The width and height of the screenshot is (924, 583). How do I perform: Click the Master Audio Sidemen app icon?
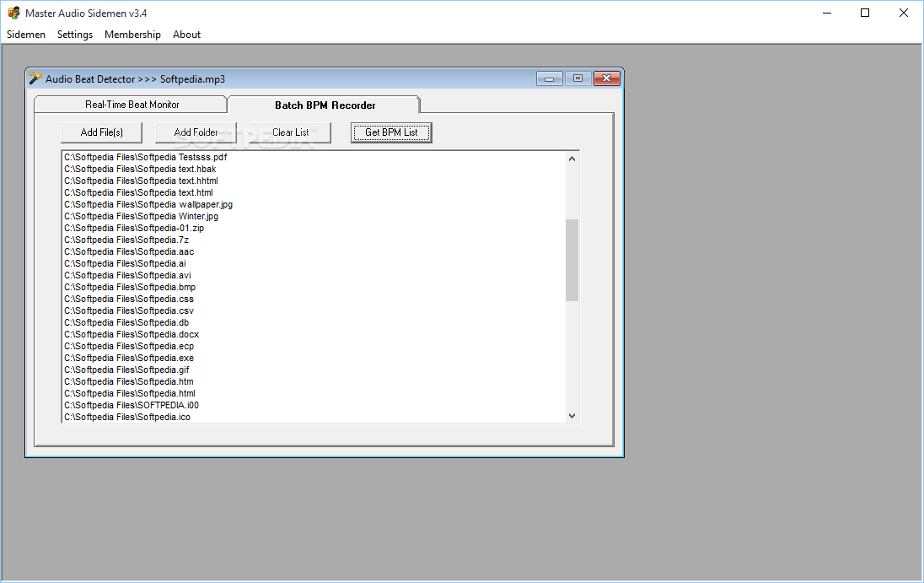click(x=13, y=13)
